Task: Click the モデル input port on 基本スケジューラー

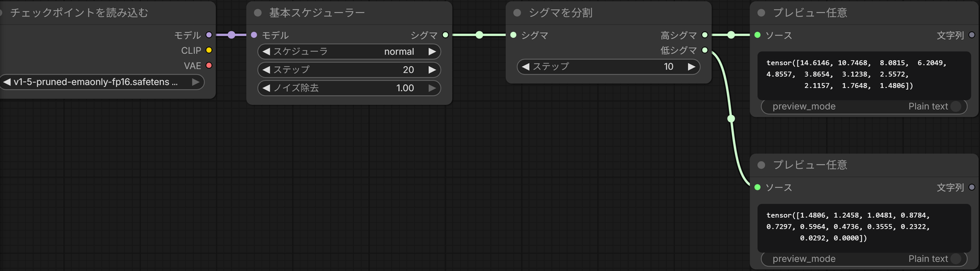Action: tap(254, 35)
